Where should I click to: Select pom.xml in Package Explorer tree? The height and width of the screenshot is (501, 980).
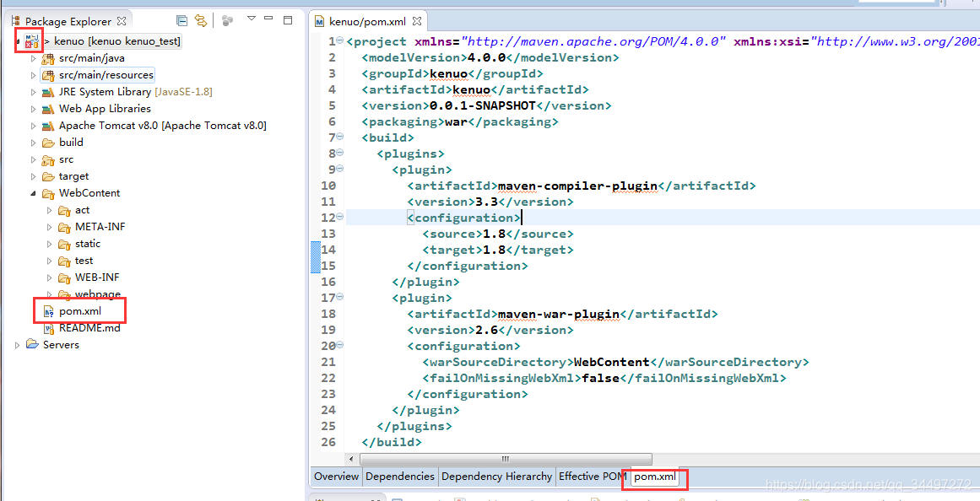(x=80, y=311)
